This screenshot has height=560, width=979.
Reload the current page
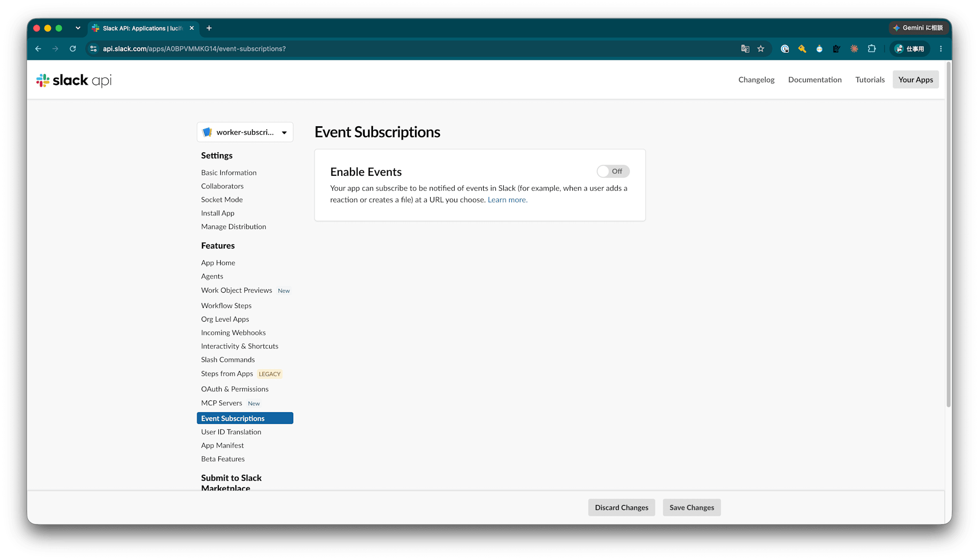[x=73, y=49]
